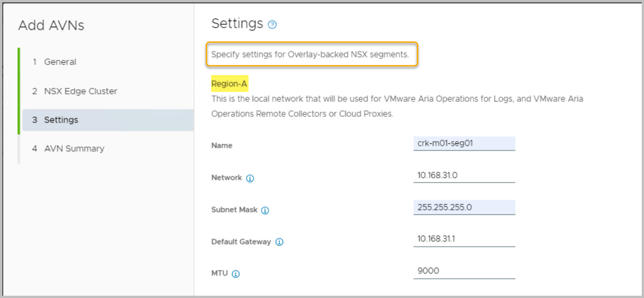Click the Default Gateway info icon
The image size is (644, 298).
coord(279,242)
